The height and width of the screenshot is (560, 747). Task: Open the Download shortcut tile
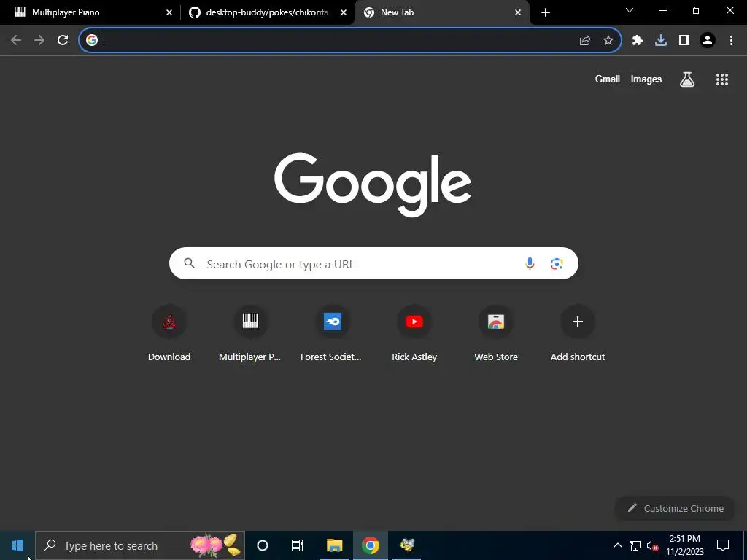tap(169, 333)
